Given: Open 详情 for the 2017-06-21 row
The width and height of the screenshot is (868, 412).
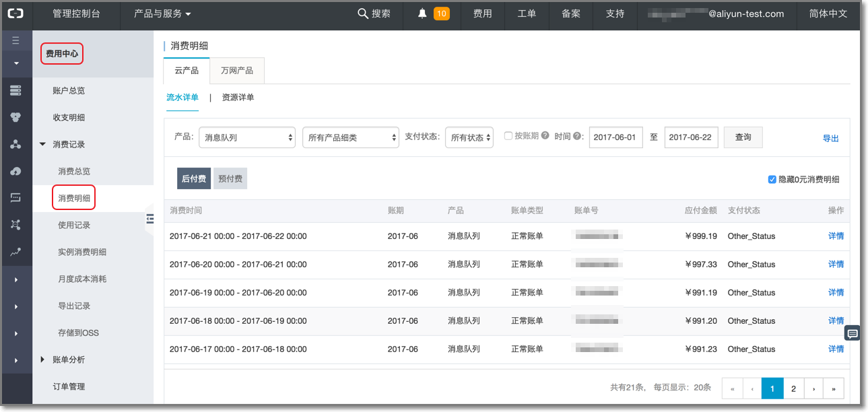Looking at the screenshot, I should [x=836, y=236].
